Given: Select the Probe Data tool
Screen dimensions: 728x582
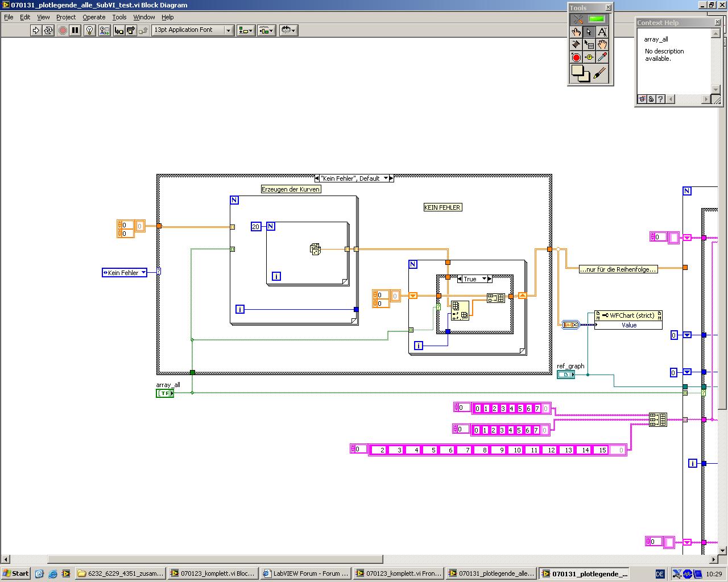Looking at the screenshot, I should pyautogui.click(x=589, y=57).
